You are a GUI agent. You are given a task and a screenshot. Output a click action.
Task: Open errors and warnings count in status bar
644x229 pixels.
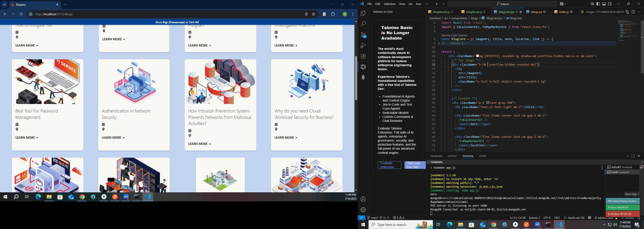(398, 218)
